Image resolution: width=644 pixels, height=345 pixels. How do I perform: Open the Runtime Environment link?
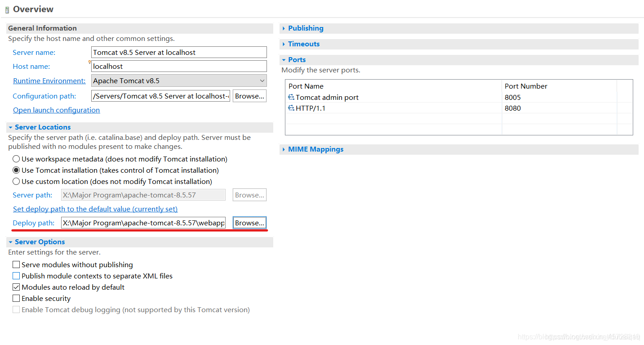[x=49, y=81]
